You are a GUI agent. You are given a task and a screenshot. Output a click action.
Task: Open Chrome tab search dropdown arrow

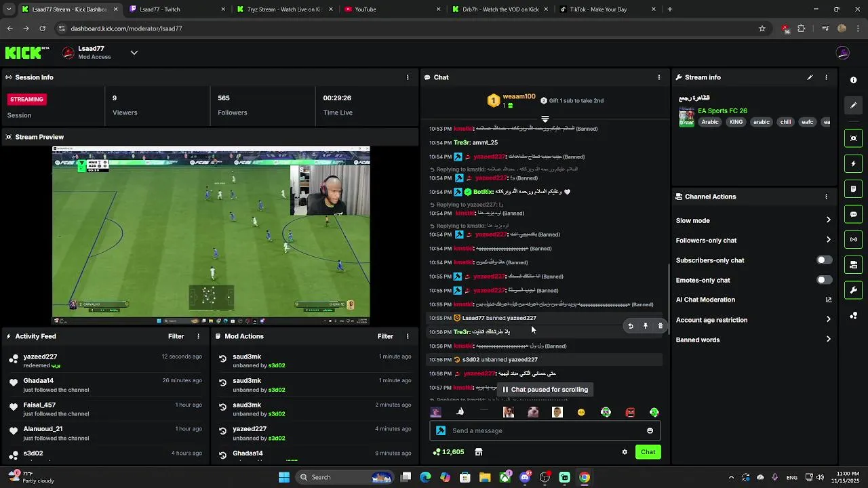(8, 9)
